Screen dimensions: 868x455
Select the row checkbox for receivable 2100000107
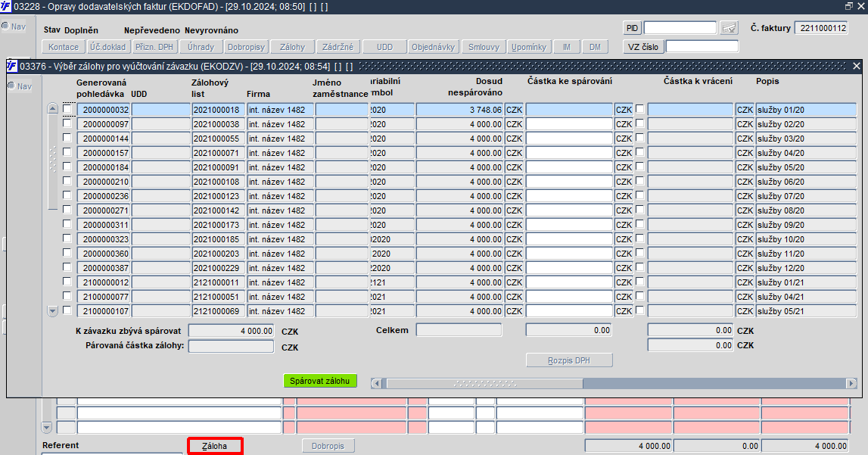click(67, 310)
